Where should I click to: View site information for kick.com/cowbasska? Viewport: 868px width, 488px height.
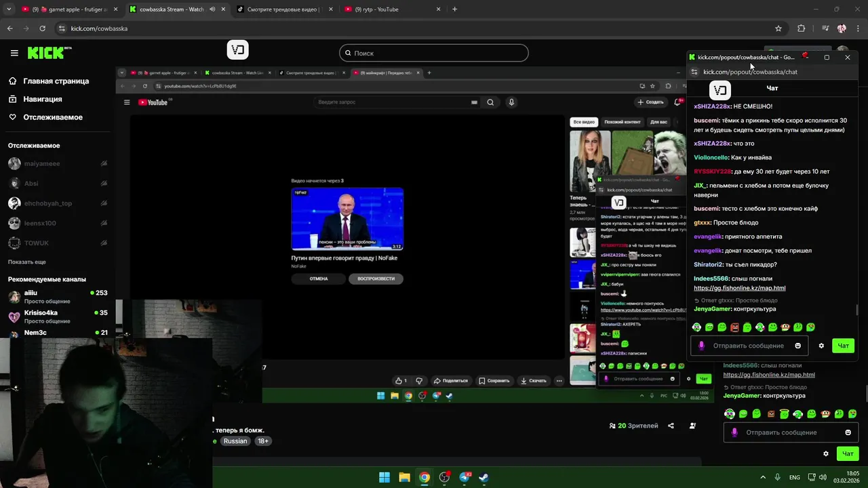pyautogui.click(x=62, y=28)
